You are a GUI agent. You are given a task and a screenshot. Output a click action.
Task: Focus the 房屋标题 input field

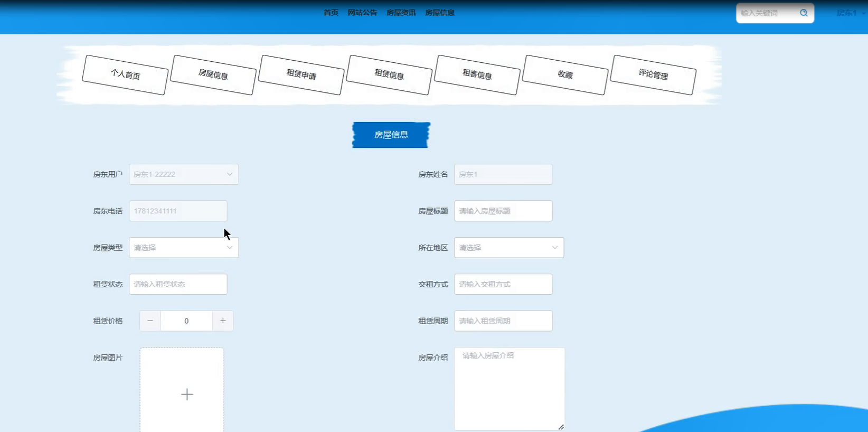coord(503,211)
